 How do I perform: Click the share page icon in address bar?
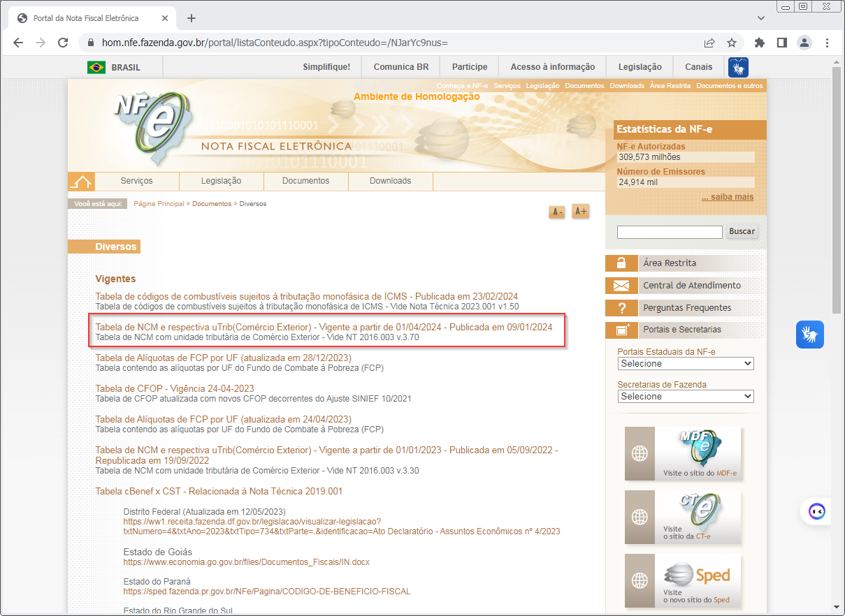pos(709,43)
